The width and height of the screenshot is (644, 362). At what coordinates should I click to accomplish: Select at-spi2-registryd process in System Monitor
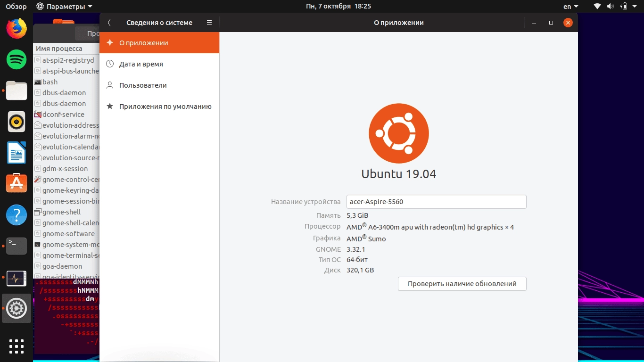point(66,60)
